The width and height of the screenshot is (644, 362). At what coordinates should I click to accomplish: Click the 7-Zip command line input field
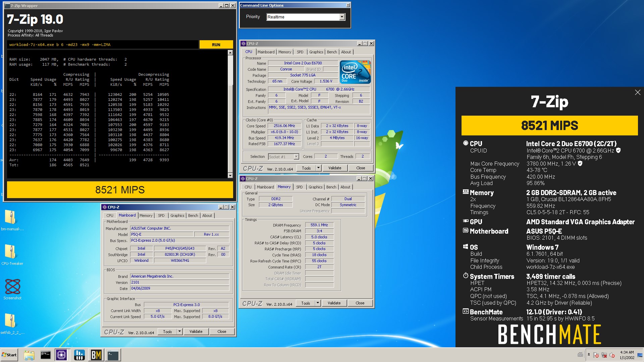[102, 45]
